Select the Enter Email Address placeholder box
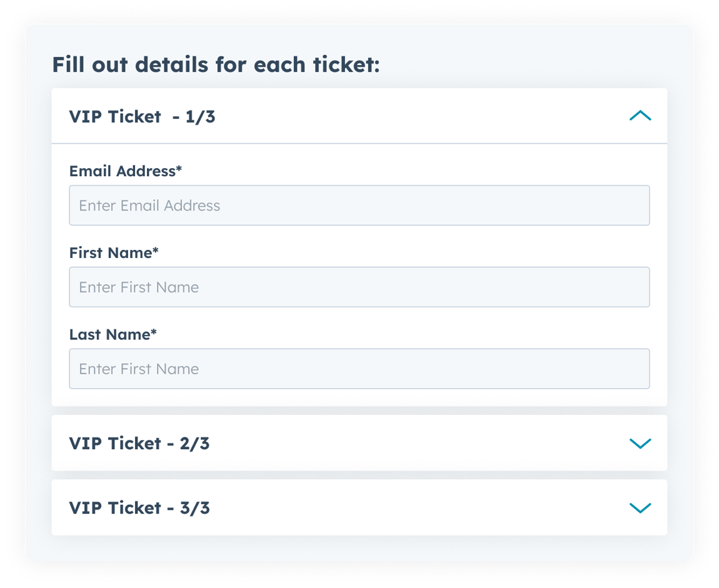The image size is (719, 588). (359, 205)
